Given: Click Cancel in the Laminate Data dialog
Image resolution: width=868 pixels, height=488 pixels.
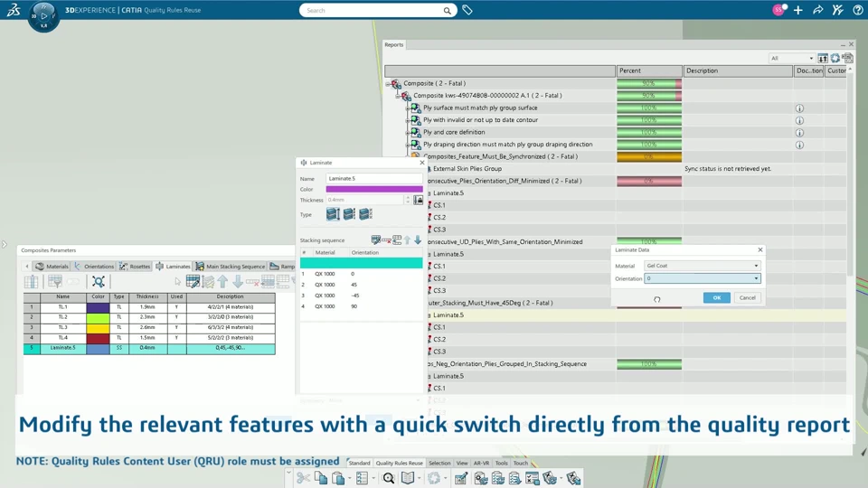Looking at the screenshot, I should [x=748, y=297].
